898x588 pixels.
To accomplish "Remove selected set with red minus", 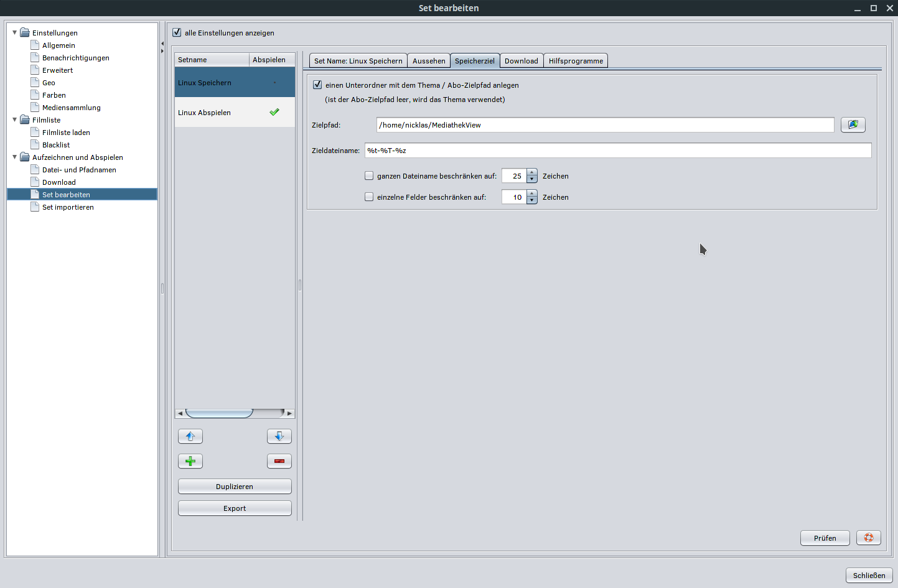I will (x=279, y=461).
